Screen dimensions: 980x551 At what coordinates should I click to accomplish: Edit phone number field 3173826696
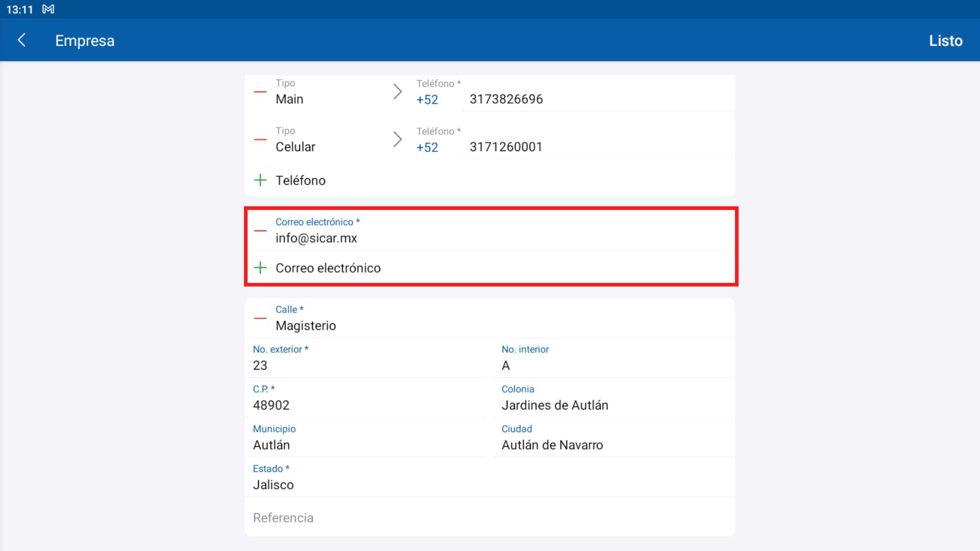(597, 99)
